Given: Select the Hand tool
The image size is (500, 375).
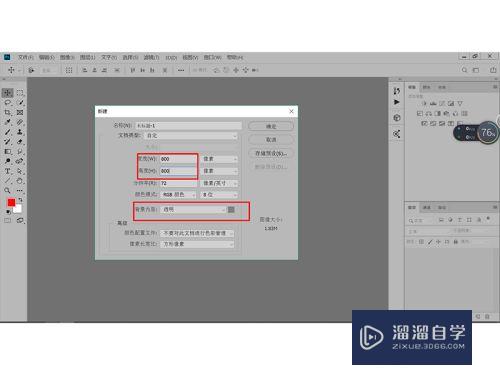Looking at the screenshot, I should [20, 181].
